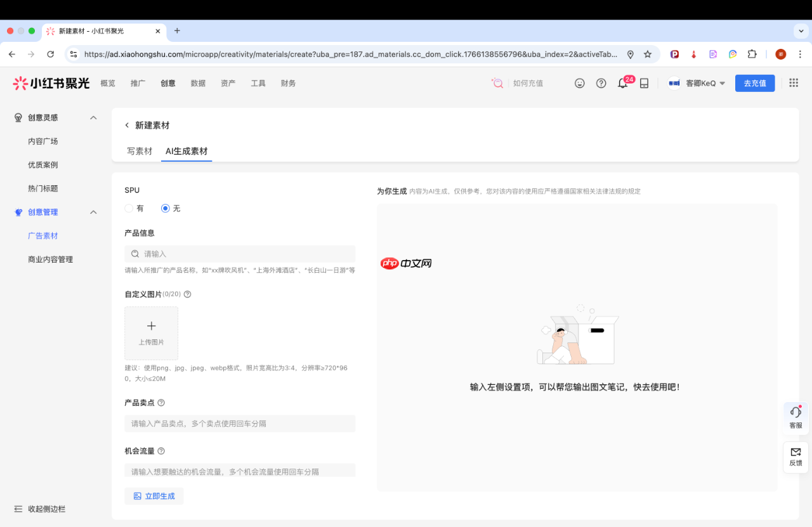The image size is (812, 527).
Task: Focus the 产品信息 search input field
Action: (240, 254)
